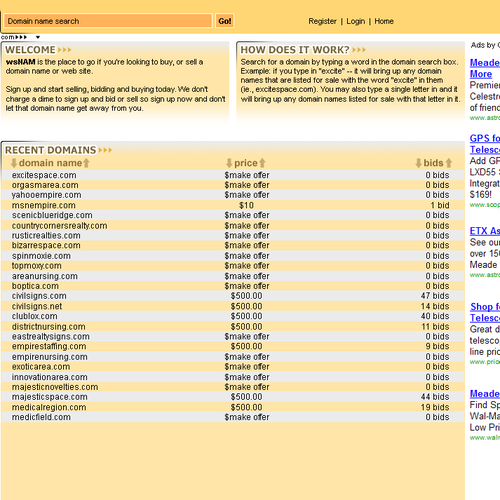Sort price column with down arrow
The image size is (500, 500).
[x=229, y=163]
